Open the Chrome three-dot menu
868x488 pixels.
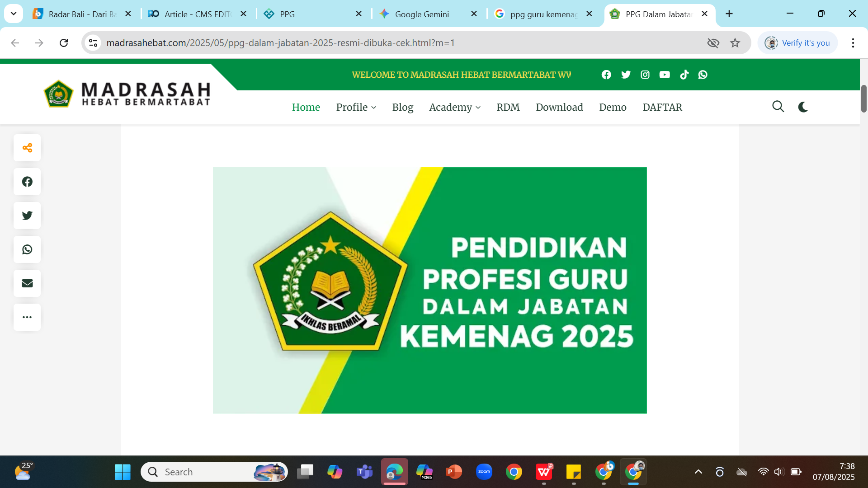(x=853, y=43)
